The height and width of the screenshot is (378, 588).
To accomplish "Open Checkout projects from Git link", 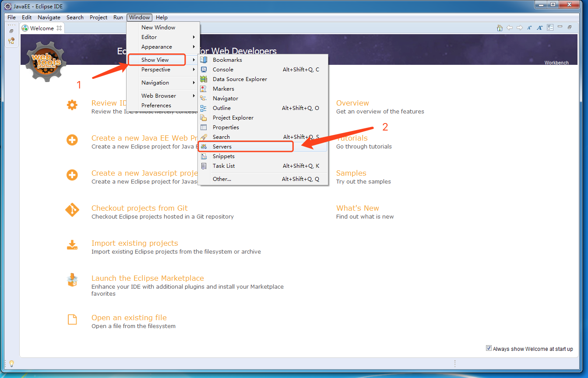I will pyautogui.click(x=140, y=208).
